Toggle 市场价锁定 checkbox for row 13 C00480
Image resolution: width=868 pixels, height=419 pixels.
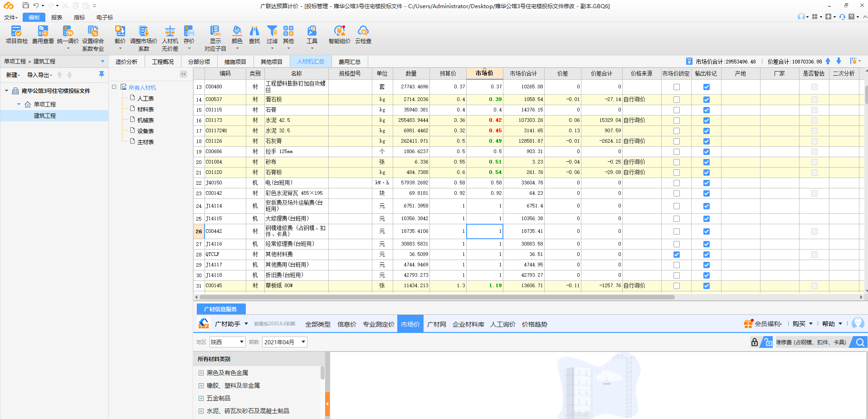click(676, 87)
